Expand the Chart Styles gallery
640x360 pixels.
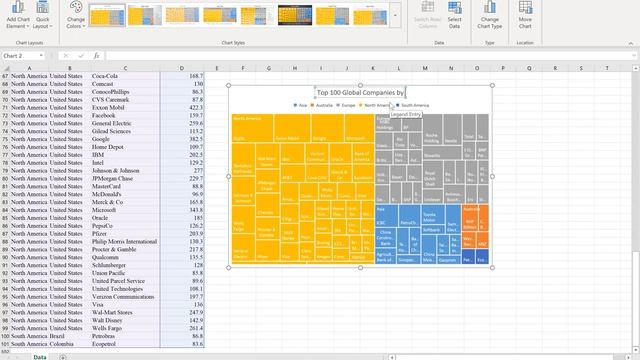pos(395,16)
